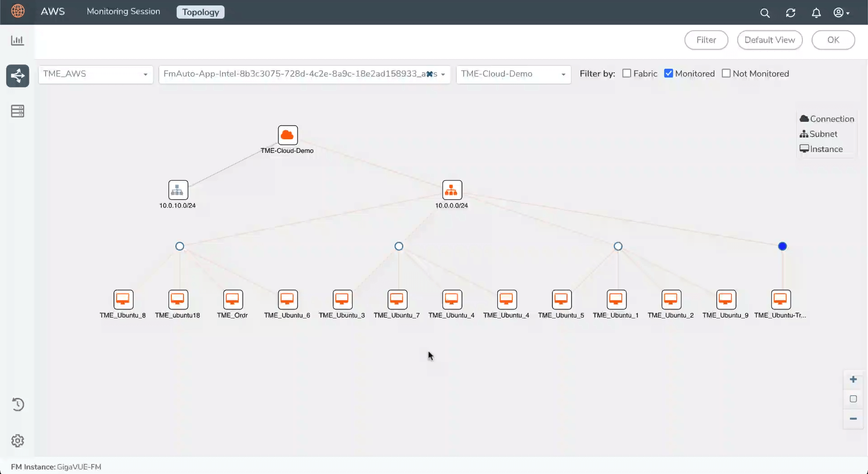Viewport: 868px width, 474px height.
Task: Enable the Fabric filter checkbox
Action: click(x=627, y=73)
